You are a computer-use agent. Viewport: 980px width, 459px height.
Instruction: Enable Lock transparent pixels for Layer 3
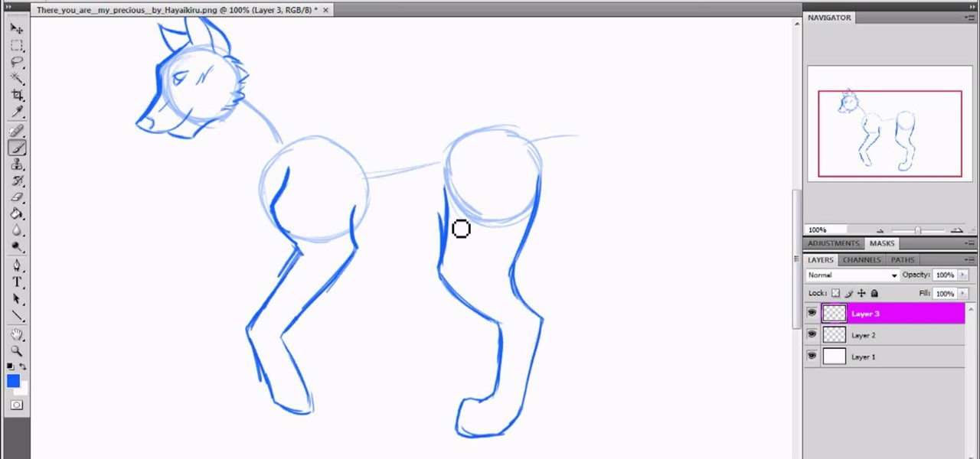click(835, 293)
